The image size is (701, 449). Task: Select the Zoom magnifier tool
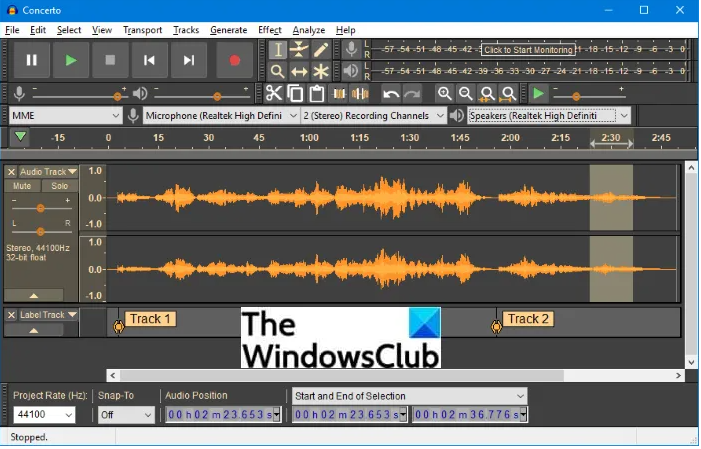pos(278,71)
